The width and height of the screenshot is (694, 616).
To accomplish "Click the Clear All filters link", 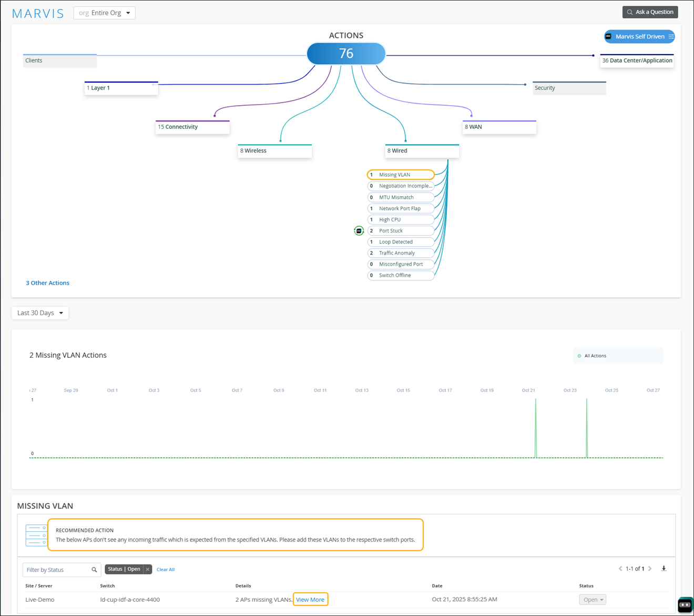I will click(166, 570).
